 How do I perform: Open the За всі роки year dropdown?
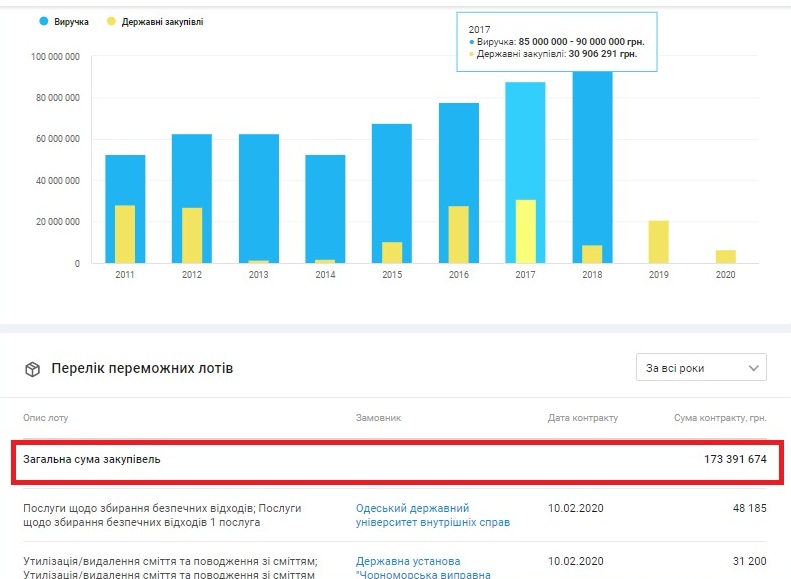click(700, 368)
